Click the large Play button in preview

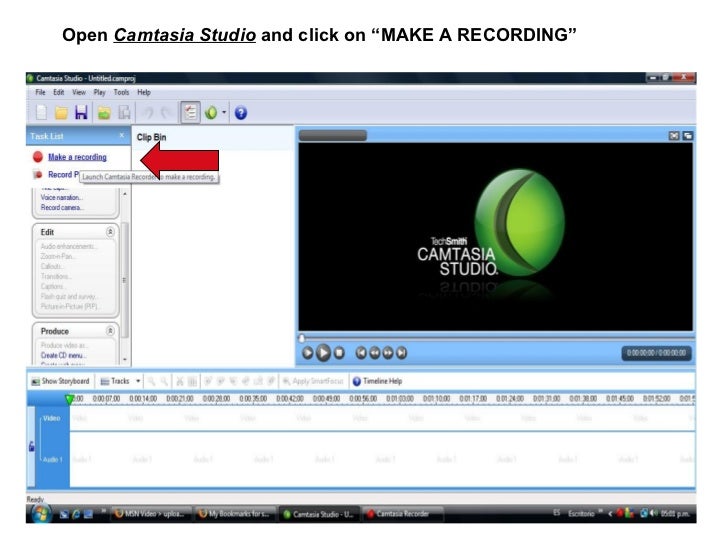(x=323, y=353)
